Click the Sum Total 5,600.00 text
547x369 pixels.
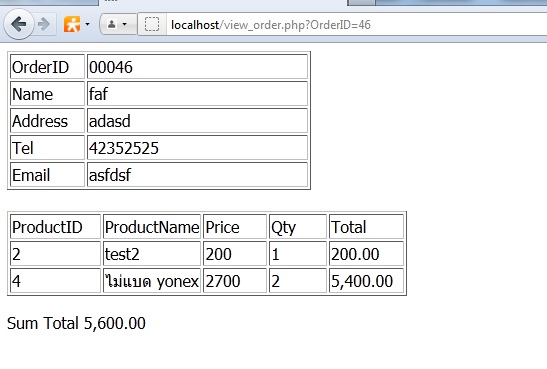[x=76, y=323]
